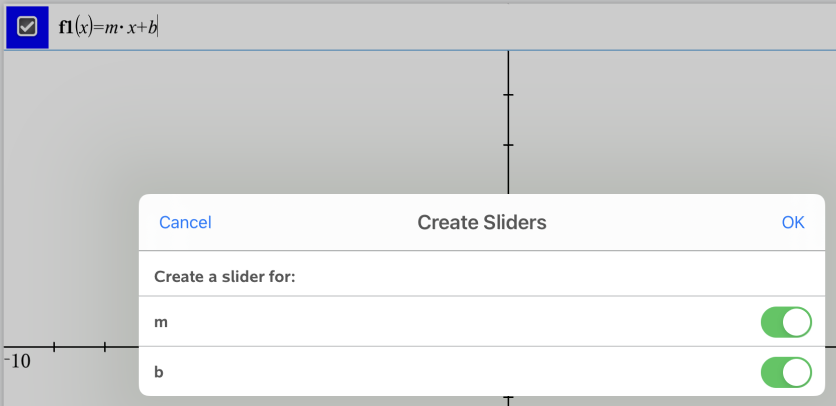The height and width of the screenshot is (406, 836).
Task: Turn off the b slider switch
Action: coord(785,373)
